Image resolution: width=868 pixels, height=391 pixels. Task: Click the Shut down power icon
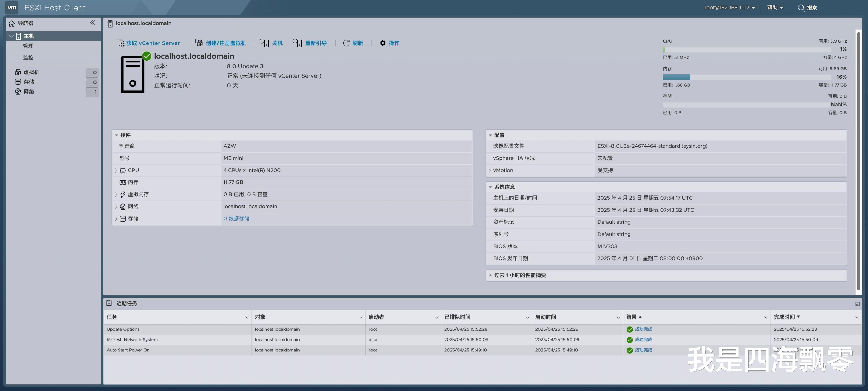click(264, 43)
